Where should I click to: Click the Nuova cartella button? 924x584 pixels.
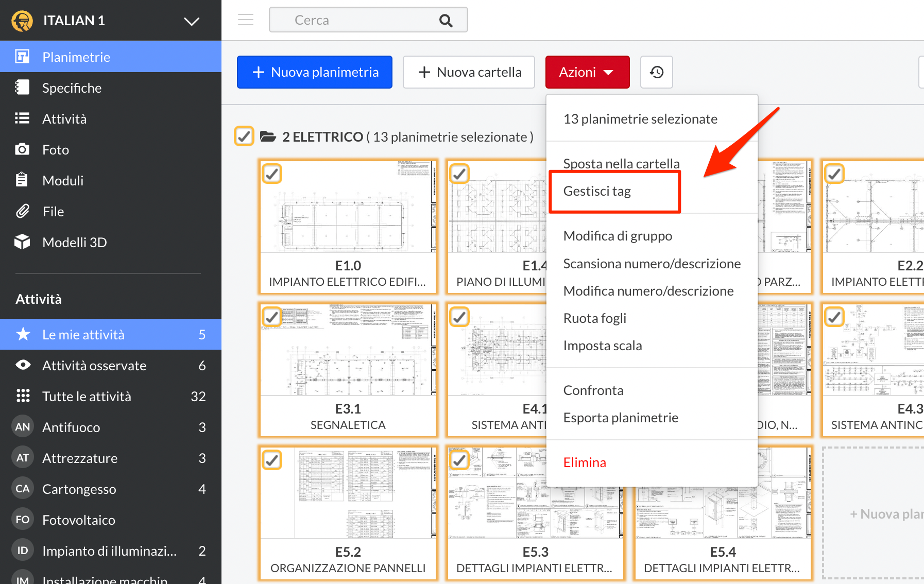pyautogui.click(x=469, y=72)
